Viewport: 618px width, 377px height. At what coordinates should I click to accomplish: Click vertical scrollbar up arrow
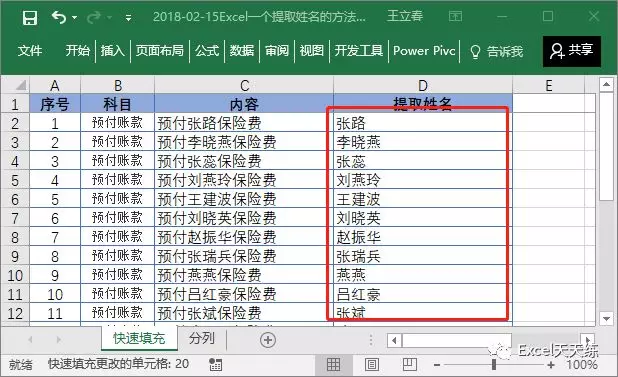[x=606, y=84]
